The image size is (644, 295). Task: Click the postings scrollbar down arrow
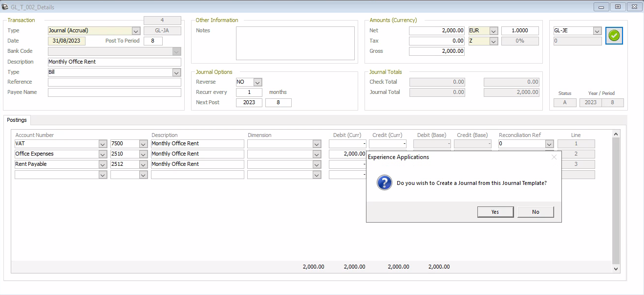coord(615,269)
